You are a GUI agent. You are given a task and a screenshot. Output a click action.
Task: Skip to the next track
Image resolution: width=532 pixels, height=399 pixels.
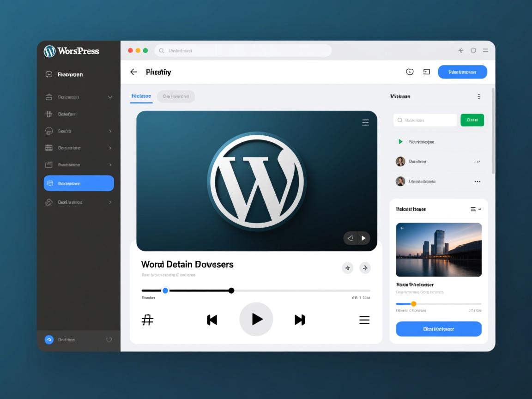(x=300, y=320)
